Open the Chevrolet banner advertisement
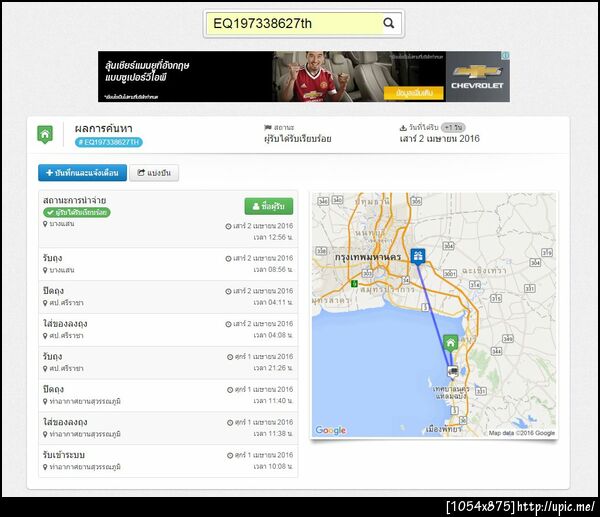The width and height of the screenshot is (600, 517). (x=304, y=77)
